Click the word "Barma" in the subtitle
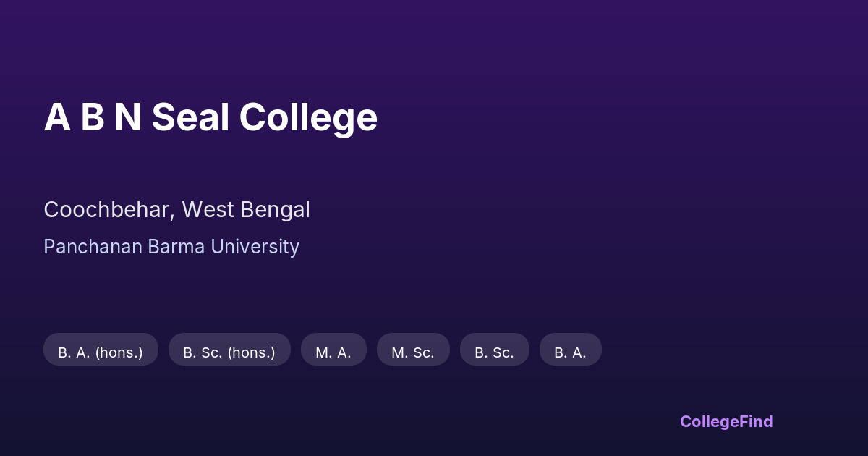This screenshot has height=456, width=868. (x=176, y=247)
